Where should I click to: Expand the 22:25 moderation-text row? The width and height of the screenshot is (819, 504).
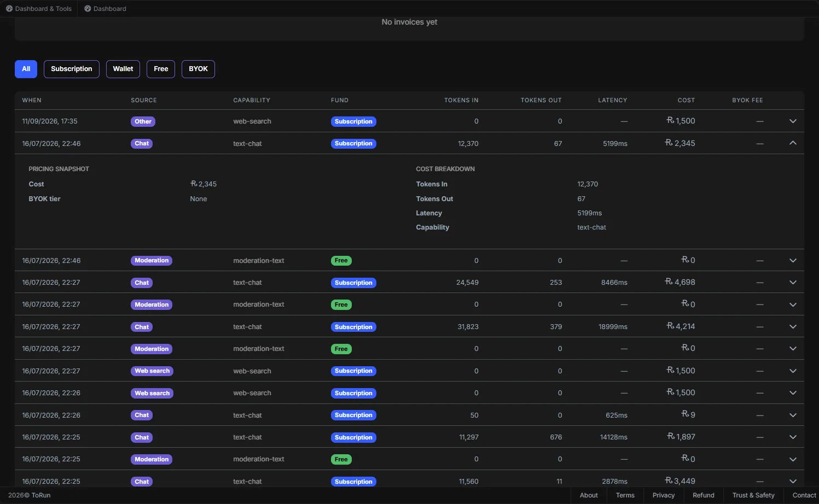793,459
